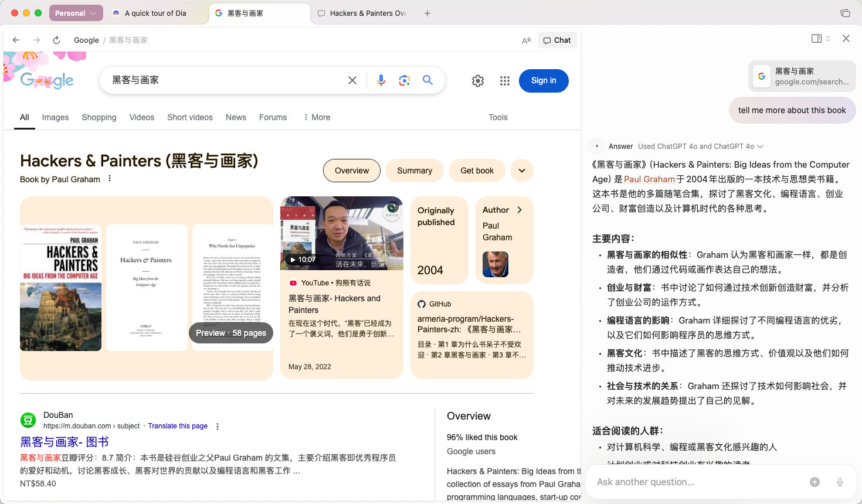This screenshot has height=504, width=862.
Task: Open the model selector chevron next to ChatGPT 4o
Action: click(x=761, y=147)
